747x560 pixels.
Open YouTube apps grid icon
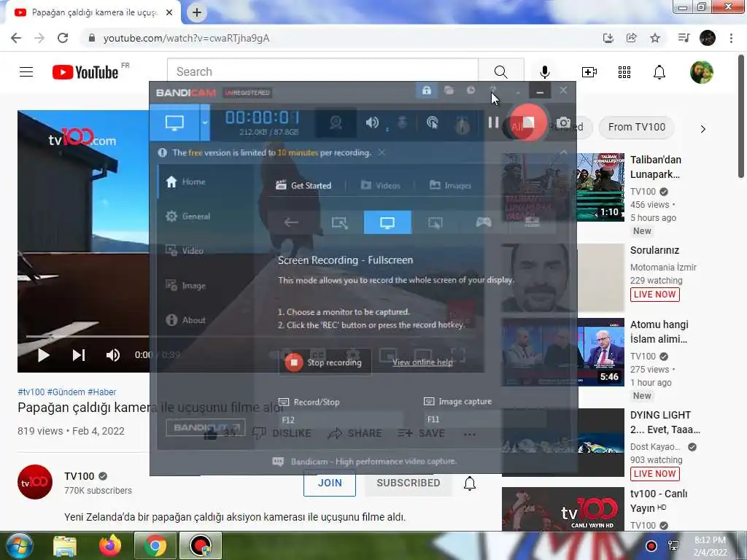[624, 72]
